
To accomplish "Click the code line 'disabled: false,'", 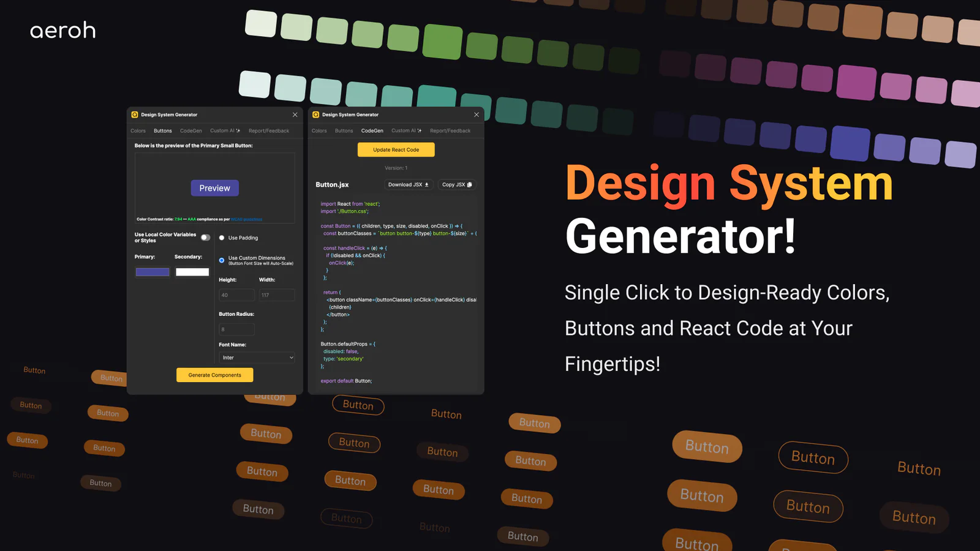I will coord(341,351).
